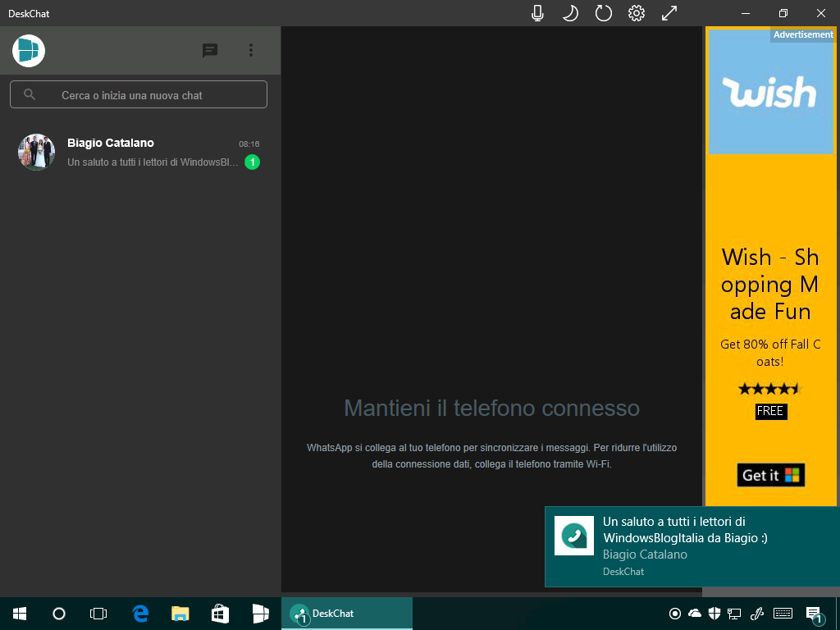Screen dimensions: 840x630
Task: Open Cortana circle on taskbar
Action: [x=59, y=614]
